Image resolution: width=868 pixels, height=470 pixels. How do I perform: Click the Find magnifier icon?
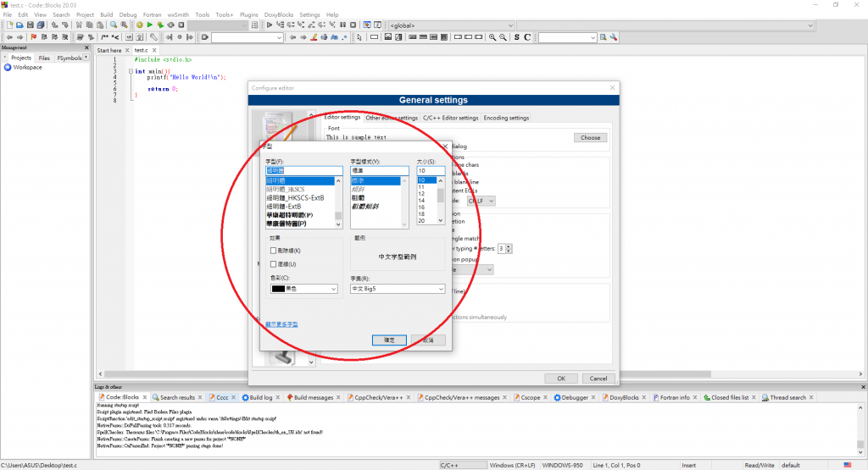114,25
